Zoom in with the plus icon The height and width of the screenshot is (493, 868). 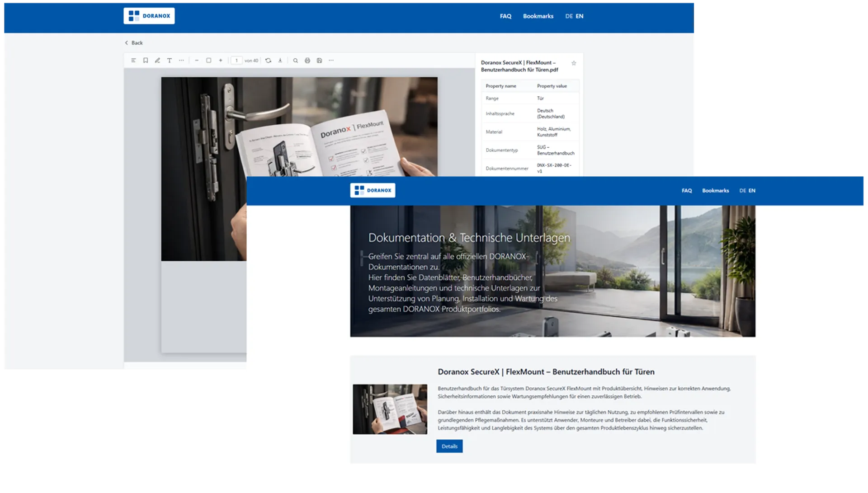click(x=221, y=61)
